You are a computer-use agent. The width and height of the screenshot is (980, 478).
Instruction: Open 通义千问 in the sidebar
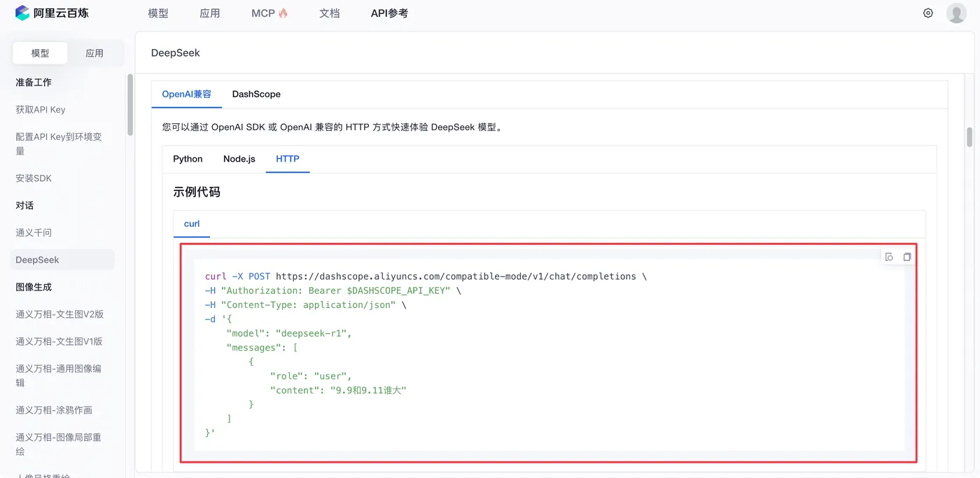point(34,232)
